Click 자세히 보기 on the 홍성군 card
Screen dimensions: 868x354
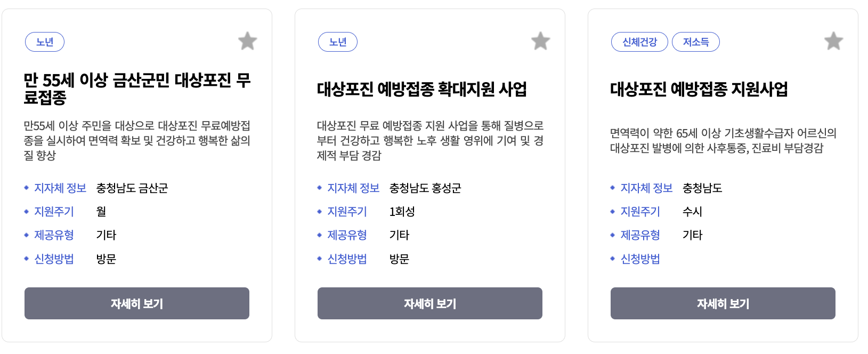tap(429, 303)
